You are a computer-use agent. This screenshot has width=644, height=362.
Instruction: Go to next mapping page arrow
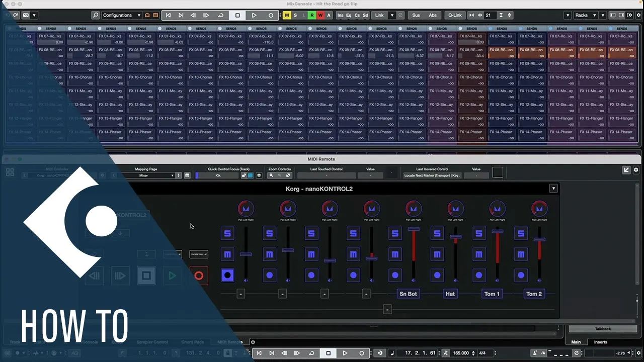click(179, 175)
